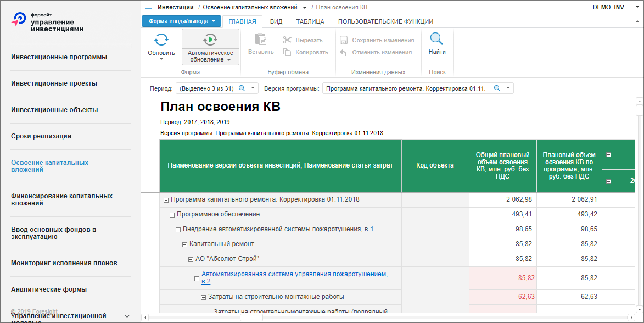This screenshot has width=644, height=323.
Task: Click the Код объекта column header
Action: coord(435,165)
